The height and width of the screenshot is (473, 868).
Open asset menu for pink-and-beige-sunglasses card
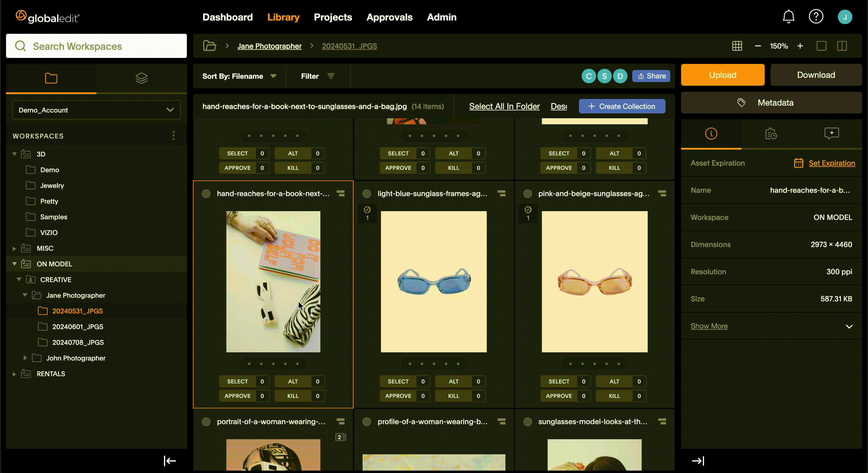662,193
